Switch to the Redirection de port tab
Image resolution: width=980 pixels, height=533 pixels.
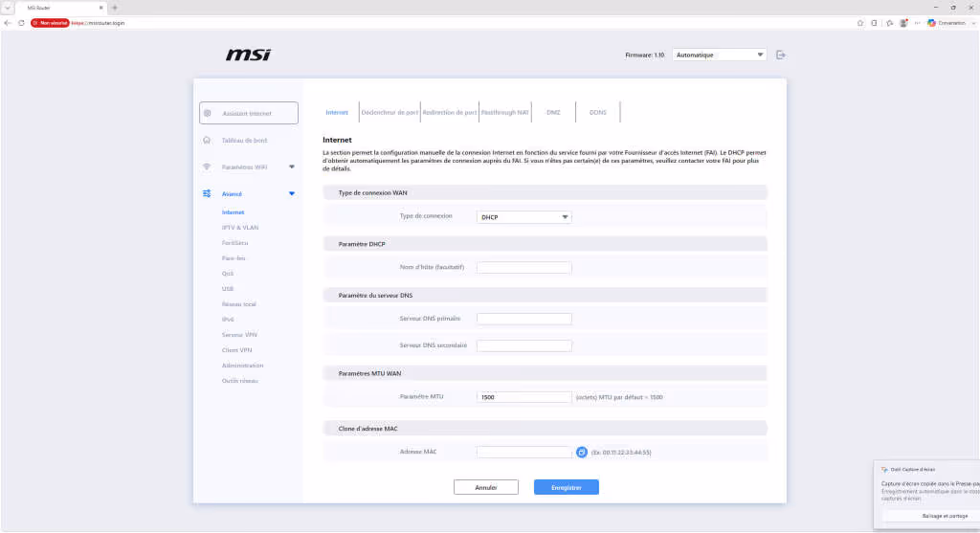coord(450,113)
